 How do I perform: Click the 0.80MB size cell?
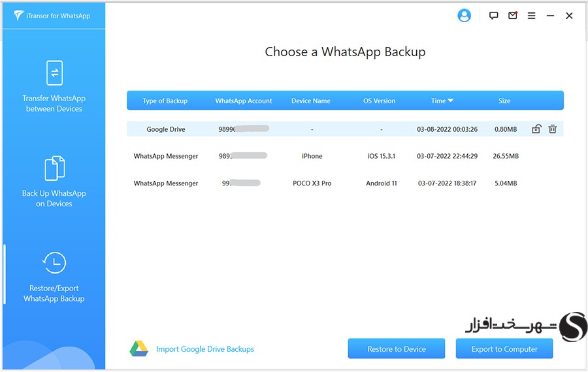[x=506, y=129]
